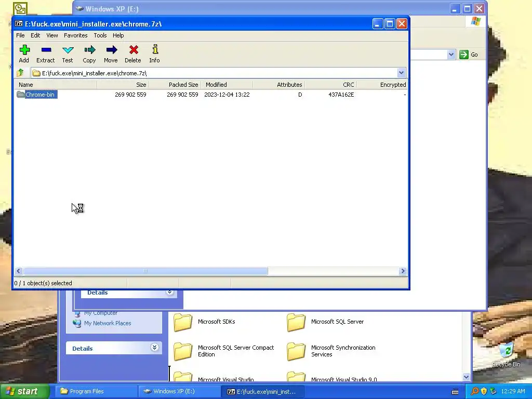Click the Go button in Explorer window
This screenshot has height=399, width=532.
469,55
